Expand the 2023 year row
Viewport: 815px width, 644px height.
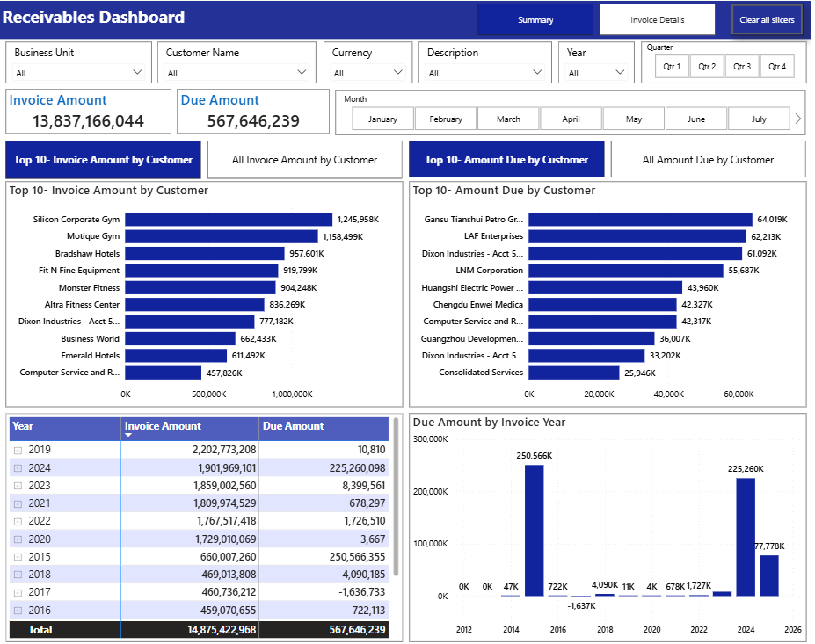[x=18, y=486]
